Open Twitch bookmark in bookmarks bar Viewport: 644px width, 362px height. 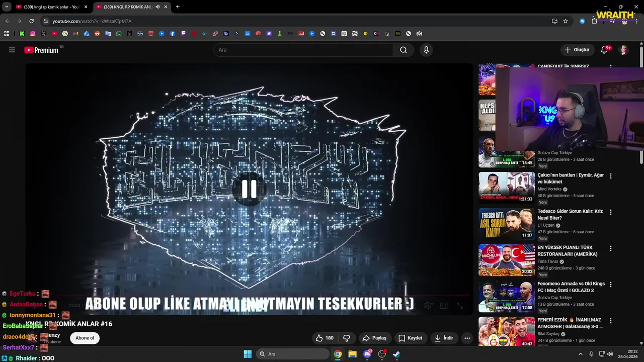183,34
